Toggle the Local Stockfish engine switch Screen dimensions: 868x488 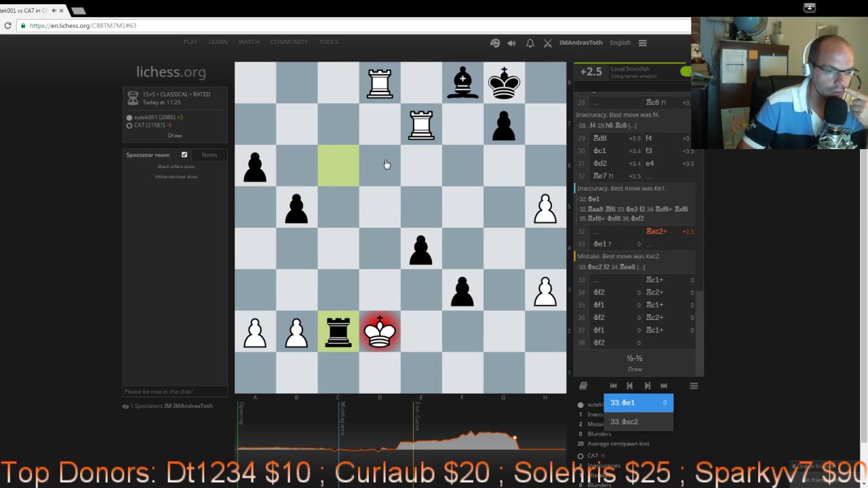click(x=686, y=71)
